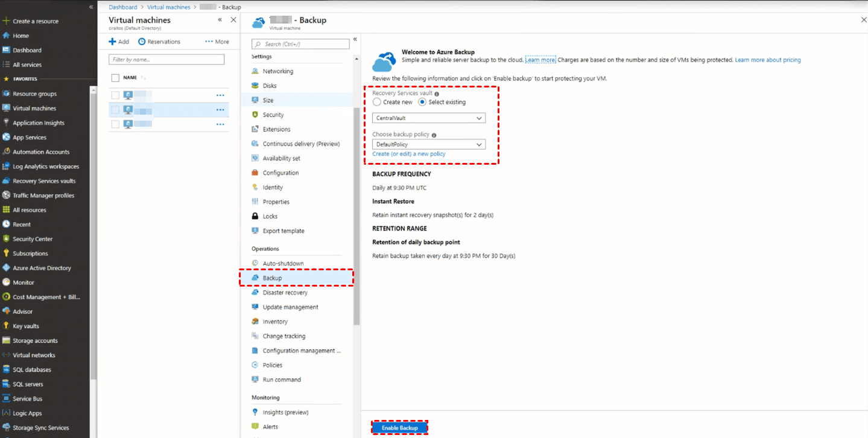Open the CentralVault vault dropdown
The height and width of the screenshot is (438, 868).
coord(429,118)
